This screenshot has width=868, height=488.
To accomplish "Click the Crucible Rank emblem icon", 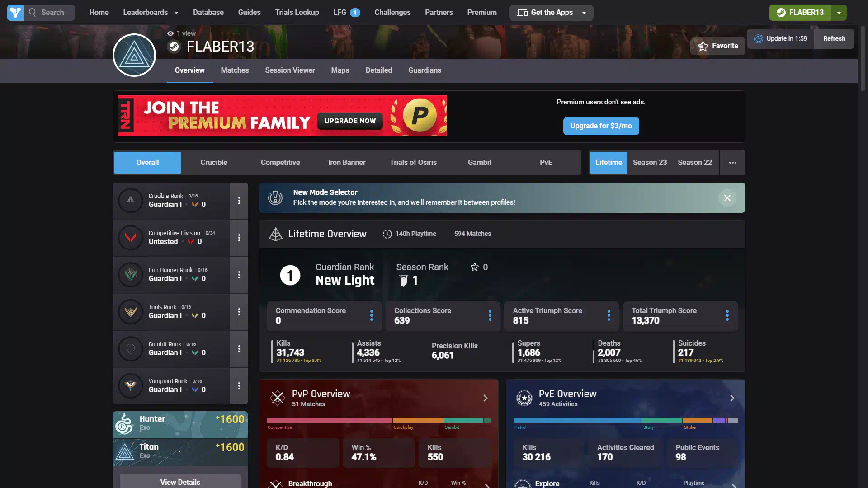I will click(x=131, y=200).
